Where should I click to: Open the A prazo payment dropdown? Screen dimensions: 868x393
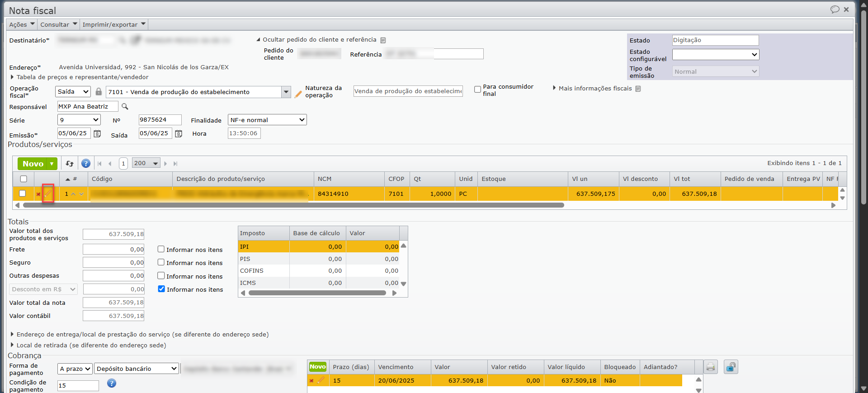coord(75,369)
